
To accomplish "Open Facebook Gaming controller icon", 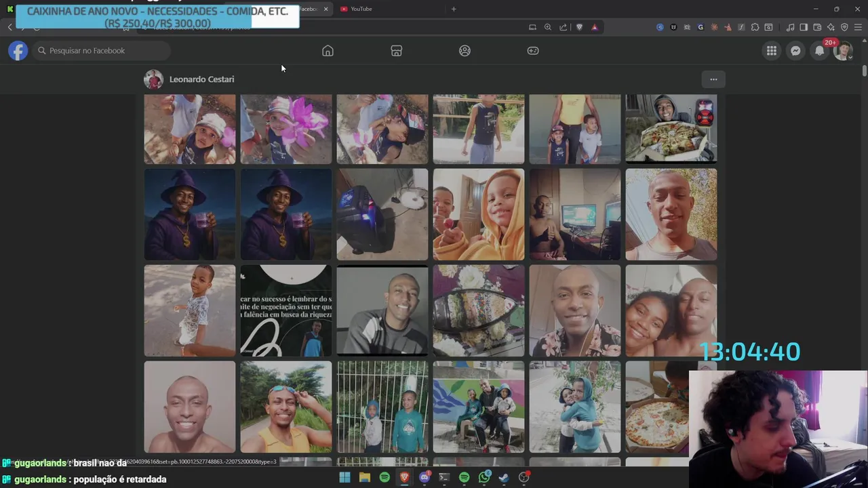I will (533, 51).
